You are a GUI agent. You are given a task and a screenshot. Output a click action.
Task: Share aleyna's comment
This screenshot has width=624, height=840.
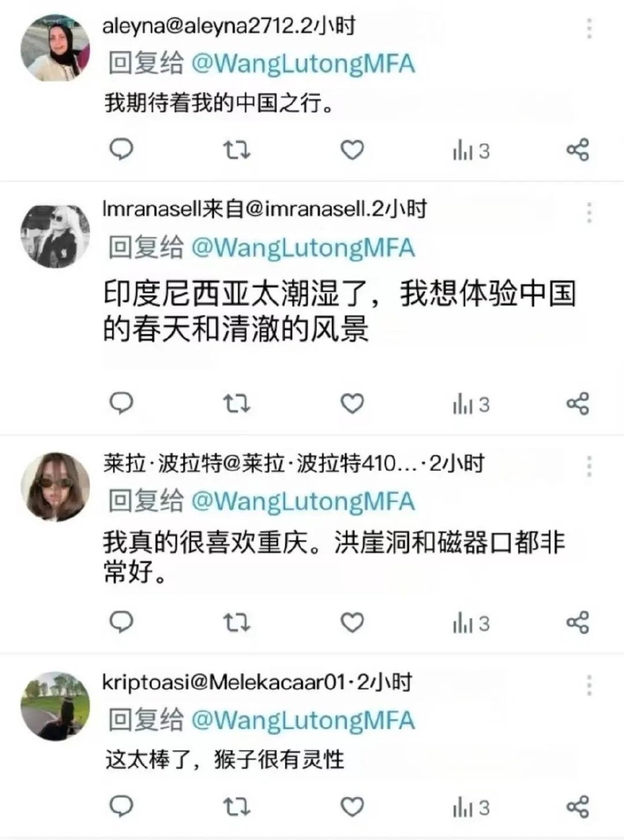[x=577, y=150]
